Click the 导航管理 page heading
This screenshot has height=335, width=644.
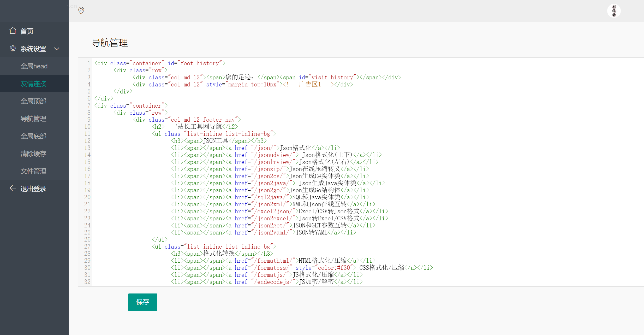coord(110,42)
